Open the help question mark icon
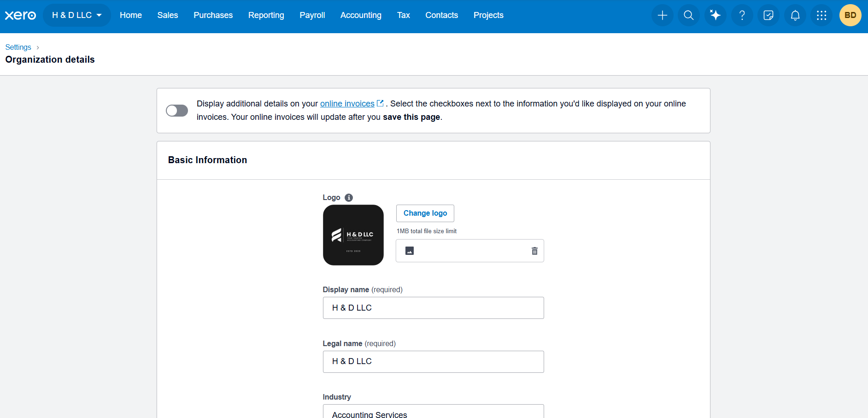The image size is (868, 418). click(x=742, y=15)
